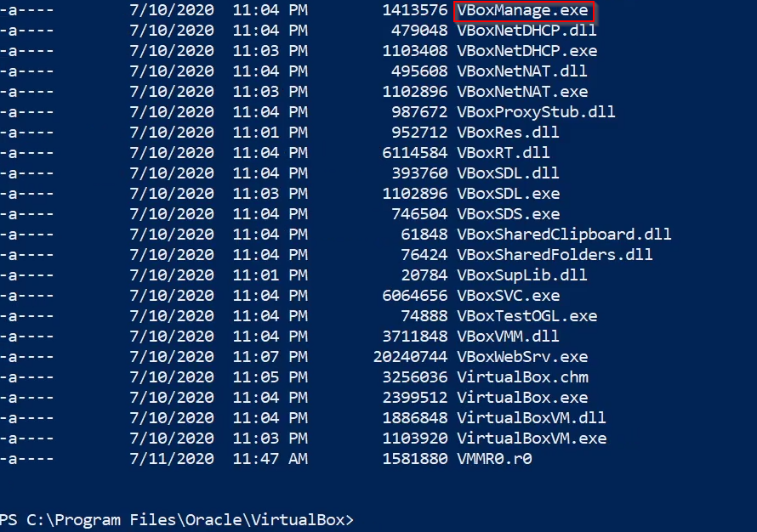Select VBoxWebSrv.exe in the listing

[522, 357]
